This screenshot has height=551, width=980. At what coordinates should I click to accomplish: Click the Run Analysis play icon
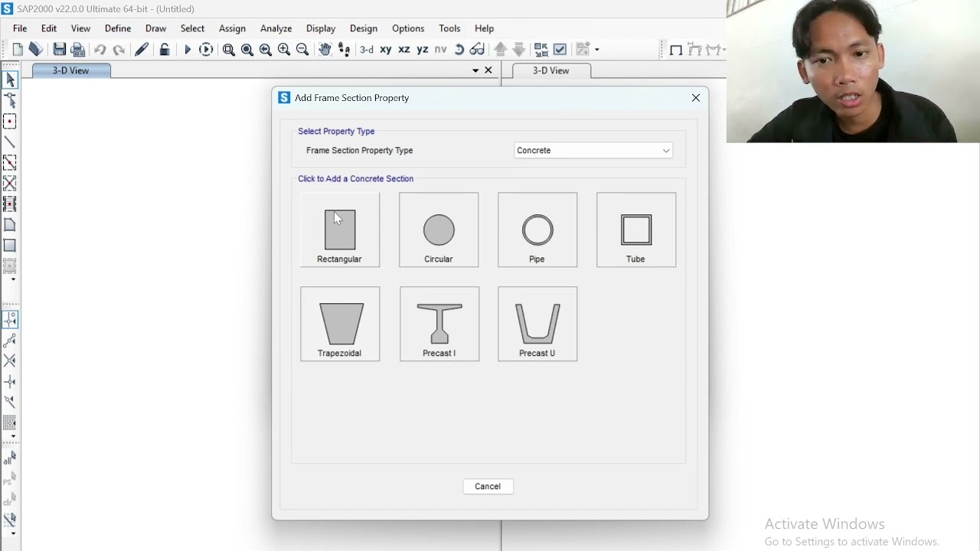pyautogui.click(x=188, y=50)
